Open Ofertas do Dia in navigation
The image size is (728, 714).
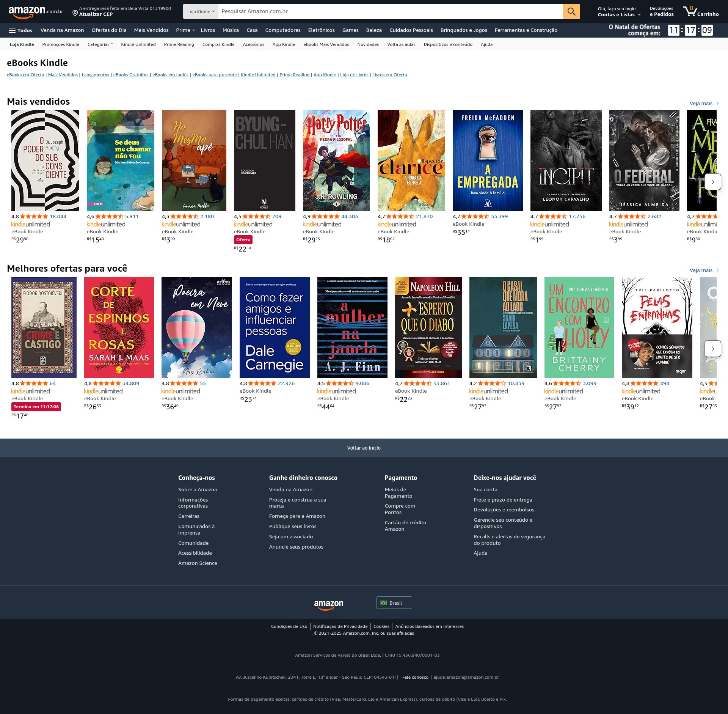click(x=109, y=30)
